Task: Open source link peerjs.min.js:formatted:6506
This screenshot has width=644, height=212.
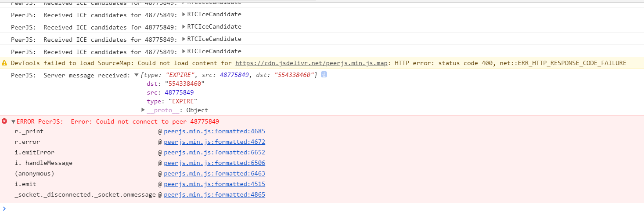Action: [214, 163]
